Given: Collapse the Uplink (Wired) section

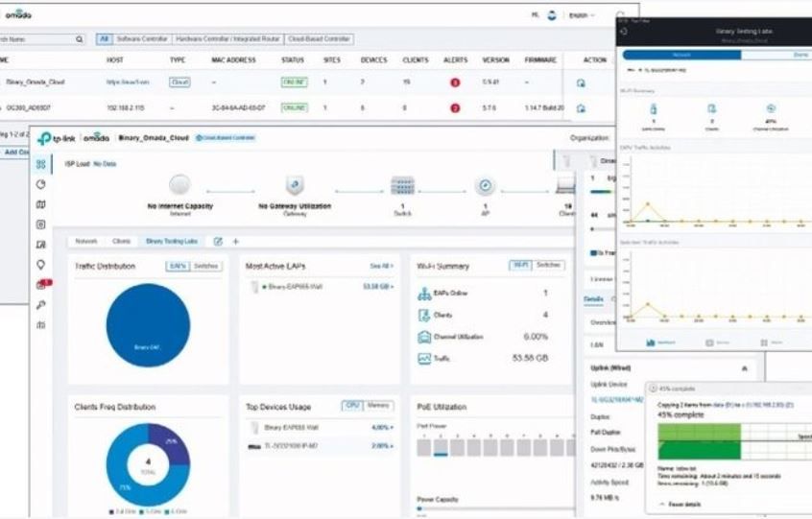Looking at the screenshot, I should pos(745,368).
